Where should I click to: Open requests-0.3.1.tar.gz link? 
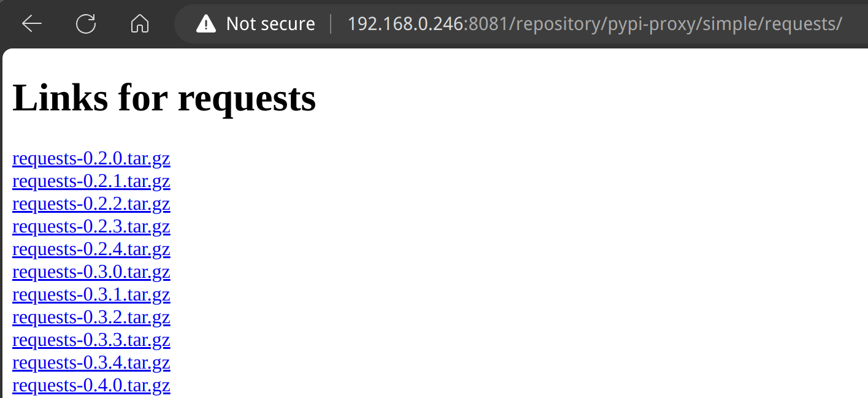click(x=91, y=295)
